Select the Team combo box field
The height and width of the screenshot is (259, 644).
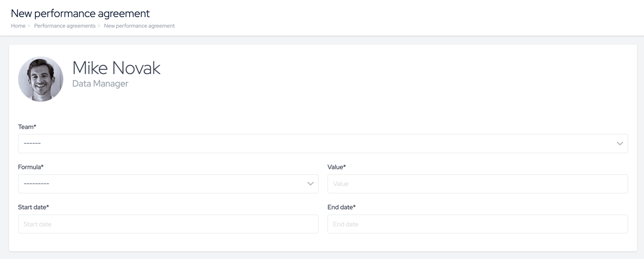coord(323,144)
